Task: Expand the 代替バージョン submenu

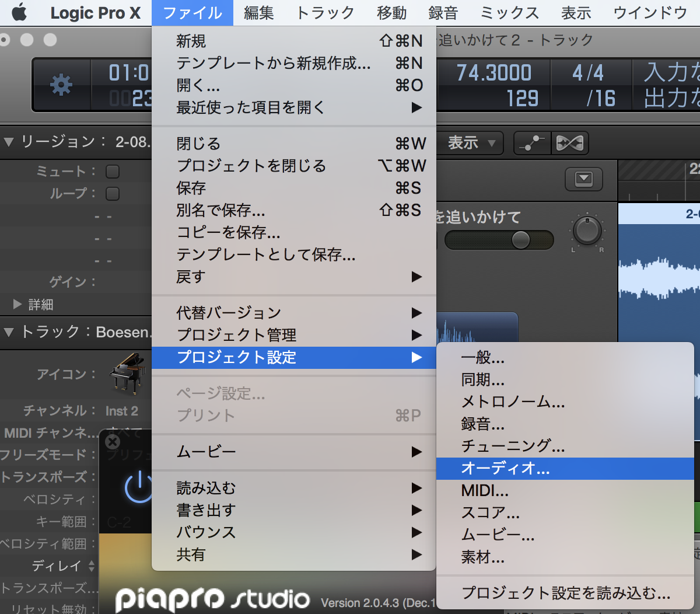Action: tap(294, 313)
